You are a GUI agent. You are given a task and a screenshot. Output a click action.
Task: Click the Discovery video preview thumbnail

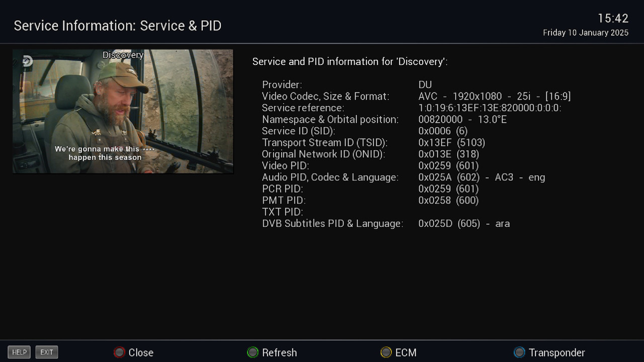123,111
